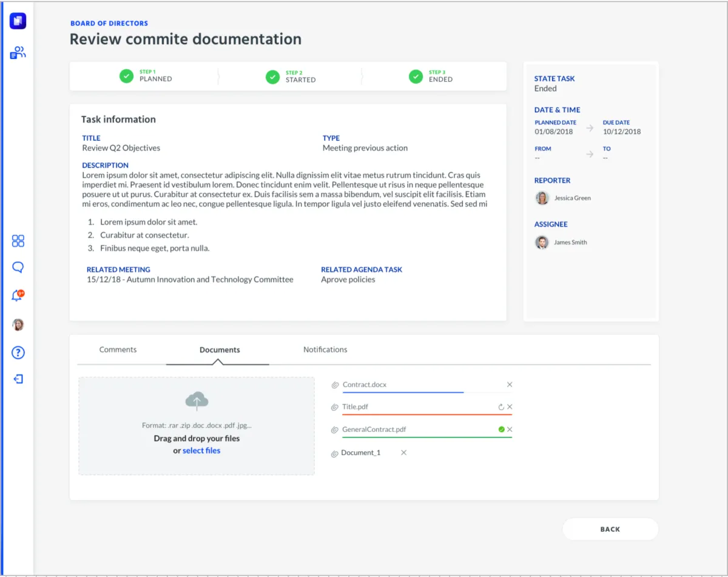Open the members list sidebar icon
The width and height of the screenshot is (728, 577).
pyautogui.click(x=18, y=53)
